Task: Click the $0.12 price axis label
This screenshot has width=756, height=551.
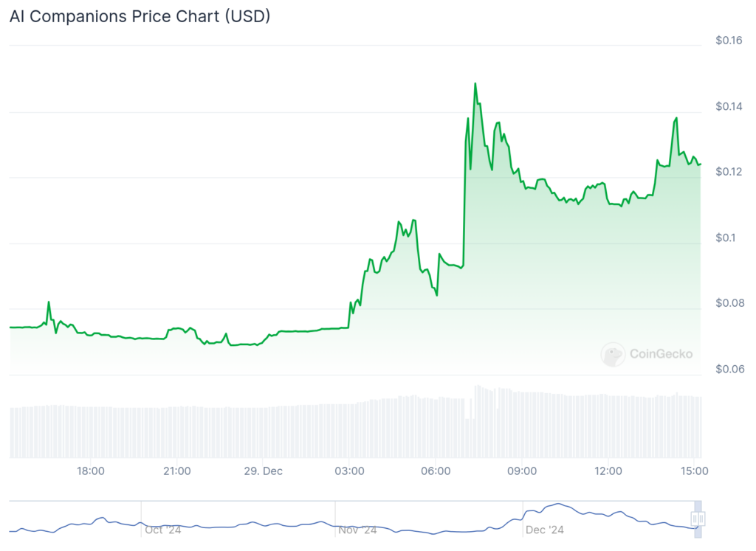Action: point(729,172)
